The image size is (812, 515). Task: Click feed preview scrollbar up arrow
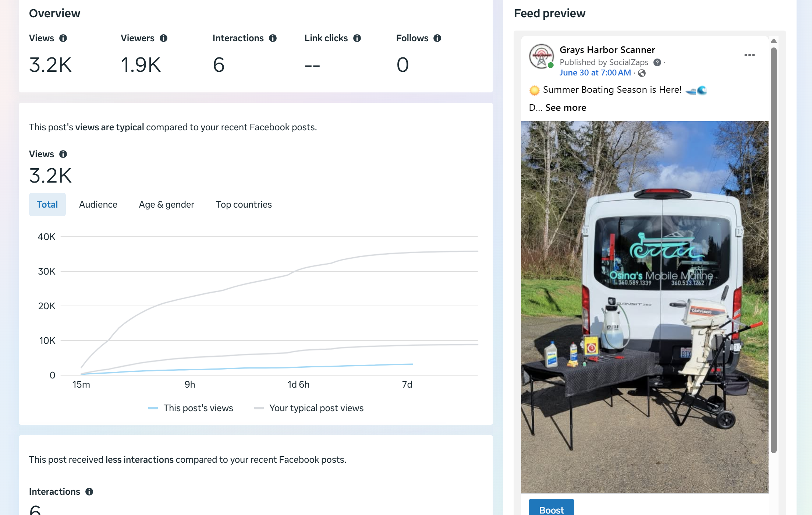774,41
